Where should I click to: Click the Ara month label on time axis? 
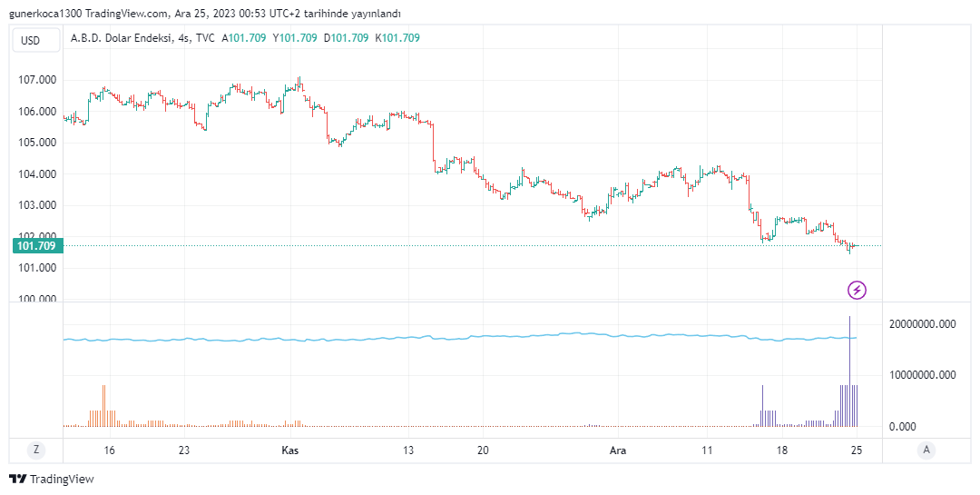coord(618,450)
